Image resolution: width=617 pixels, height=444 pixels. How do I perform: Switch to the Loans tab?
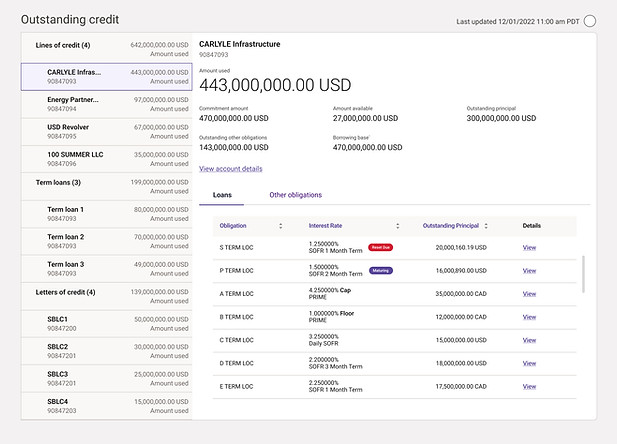[222, 195]
